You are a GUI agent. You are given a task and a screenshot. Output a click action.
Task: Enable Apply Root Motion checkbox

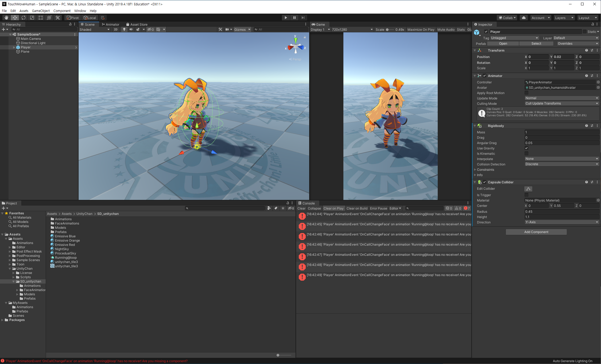526,93
